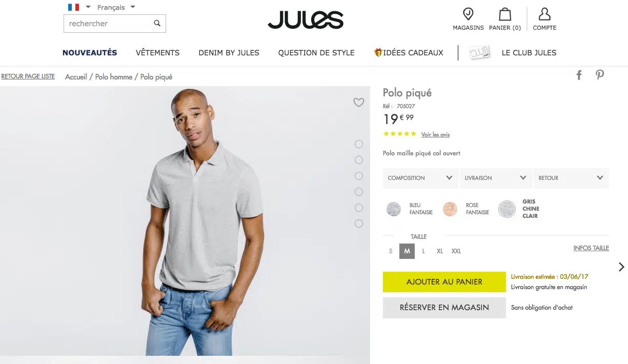Share the product on Facebook

coord(579,75)
